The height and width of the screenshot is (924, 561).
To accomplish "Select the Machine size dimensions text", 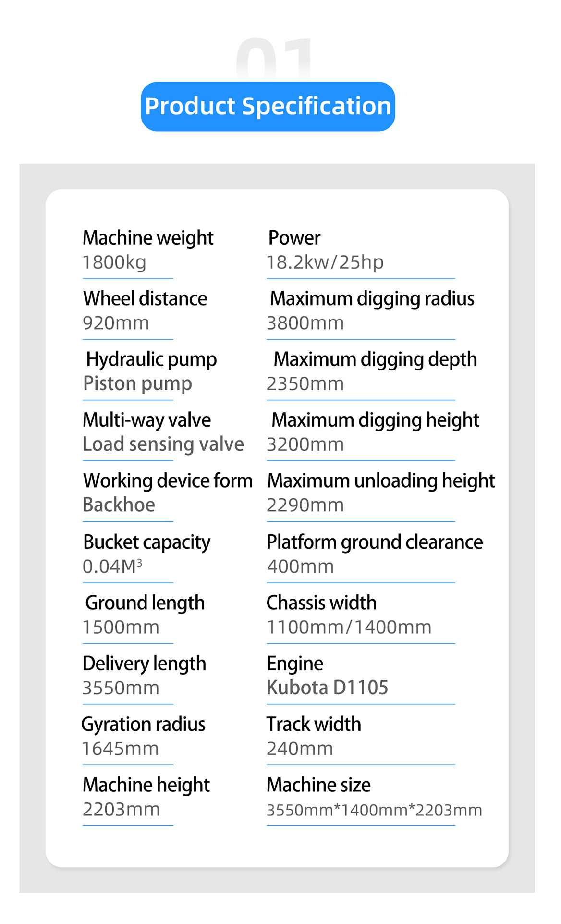I will point(374,810).
